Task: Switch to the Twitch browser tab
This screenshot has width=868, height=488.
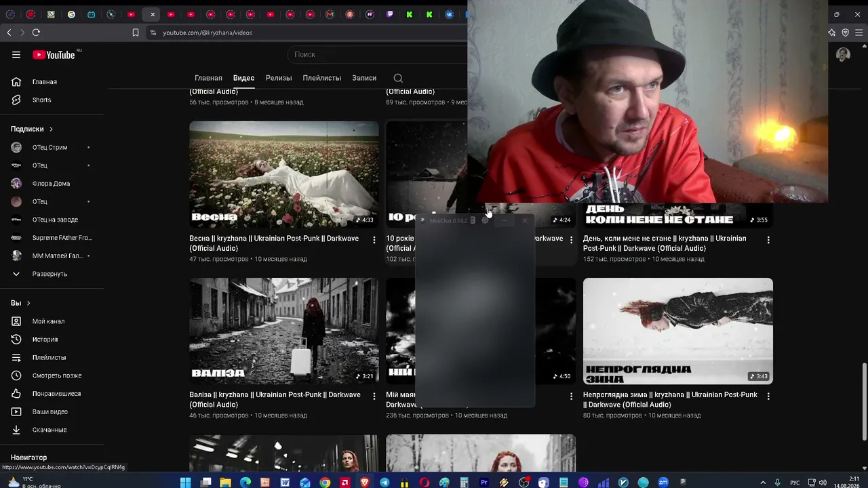Action: [x=389, y=14]
